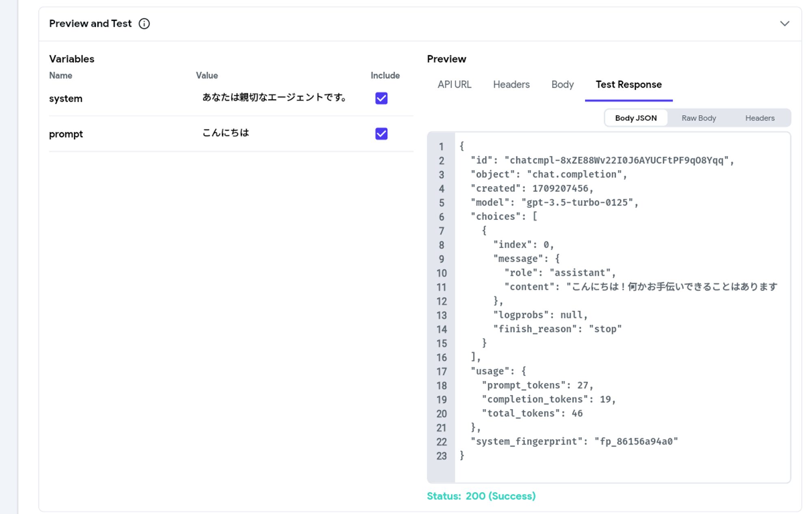Viewport: 812px width, 514px height.
Task: Collapse the Preview and Test panel chevron
Action: click(x=784, y=24)
